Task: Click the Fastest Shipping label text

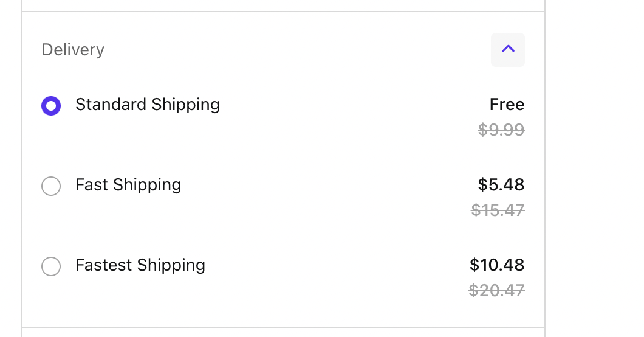Action: click(x=140, y=265)
